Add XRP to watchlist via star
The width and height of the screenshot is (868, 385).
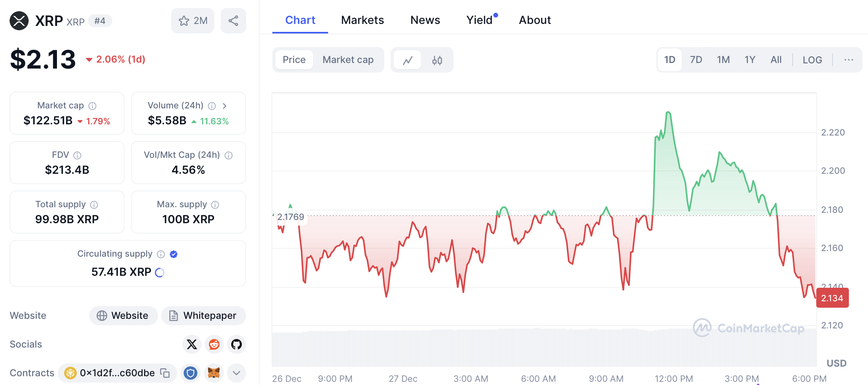(192, 21)
